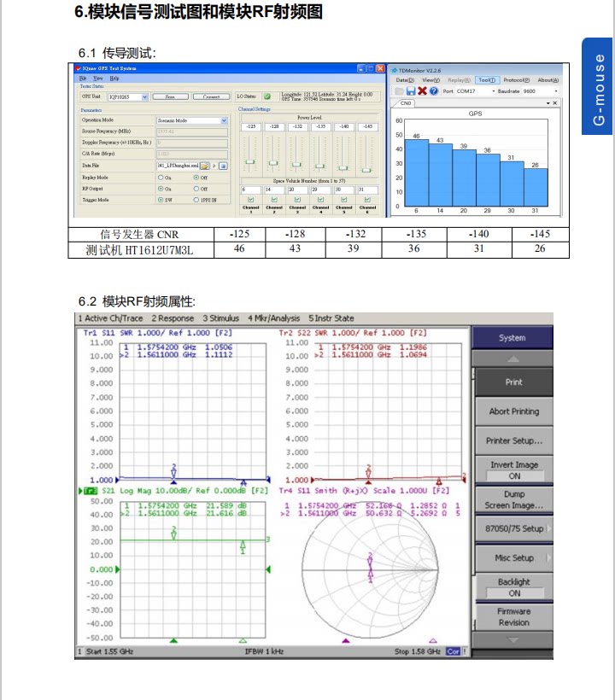
Task: Open the 3 Stimulus analyzer menu
Action: 220,318
